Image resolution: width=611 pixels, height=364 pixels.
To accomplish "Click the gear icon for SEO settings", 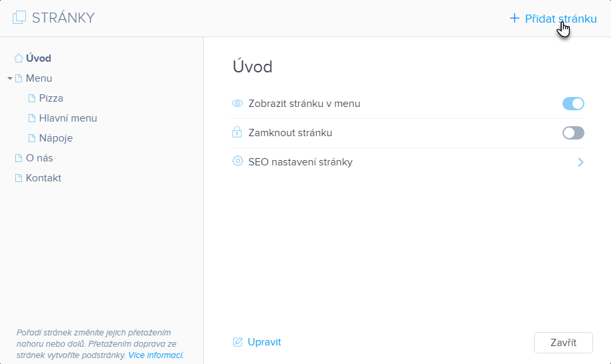I will point(237,161).
